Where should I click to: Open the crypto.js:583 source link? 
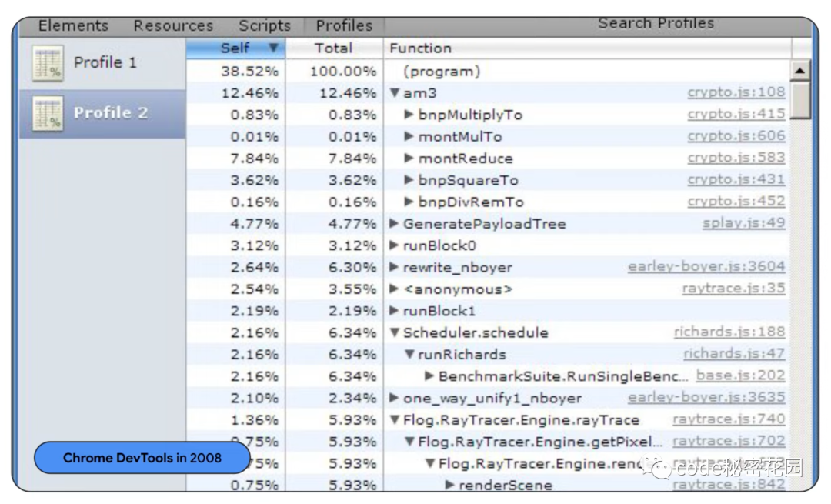tap(736, 158)
